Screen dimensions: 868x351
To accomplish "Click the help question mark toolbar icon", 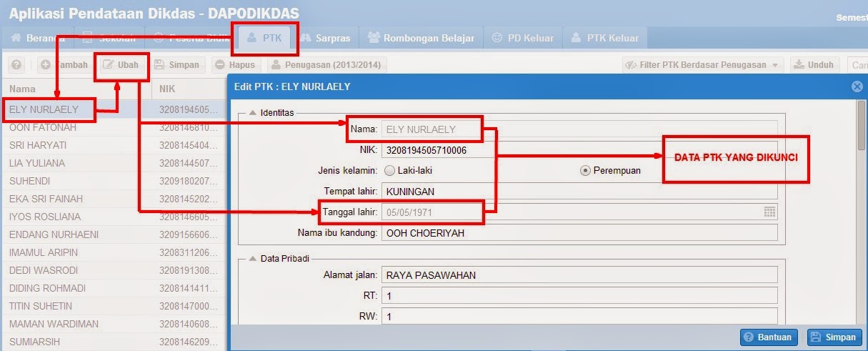I will click(x=17, y=65).
